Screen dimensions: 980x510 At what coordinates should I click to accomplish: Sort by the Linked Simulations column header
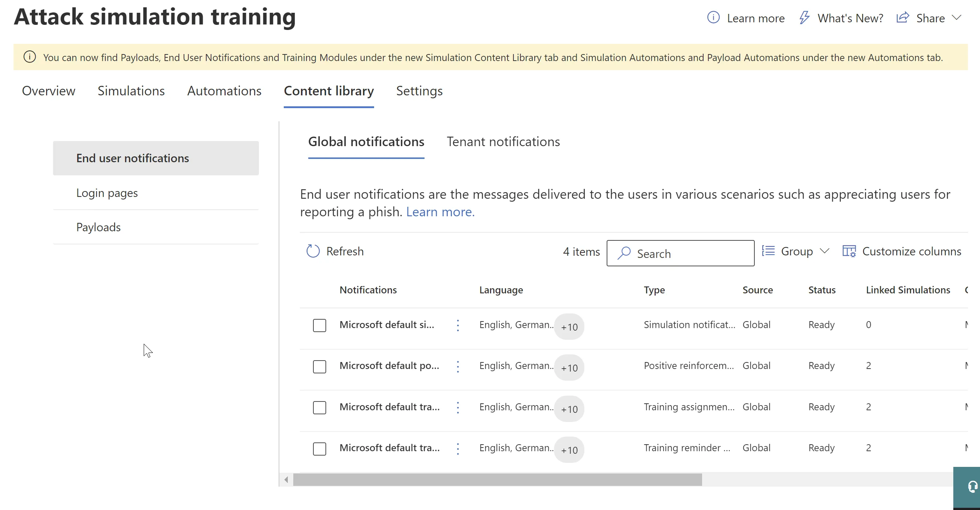pos(908,290)
